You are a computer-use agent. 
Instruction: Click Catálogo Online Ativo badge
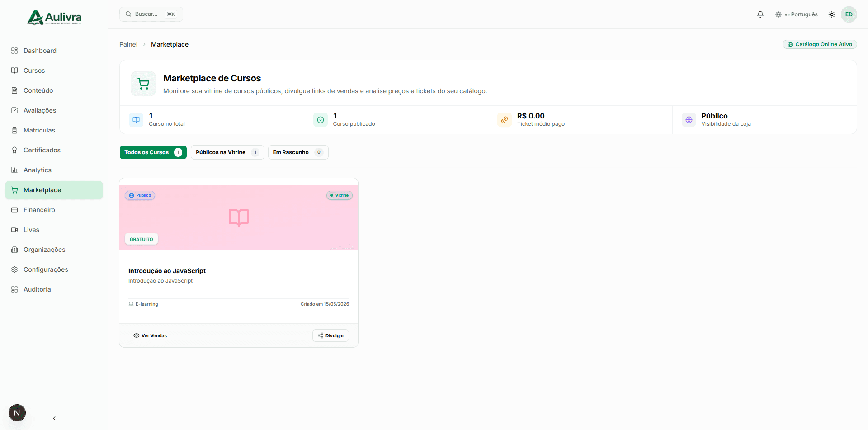point(820,44)
